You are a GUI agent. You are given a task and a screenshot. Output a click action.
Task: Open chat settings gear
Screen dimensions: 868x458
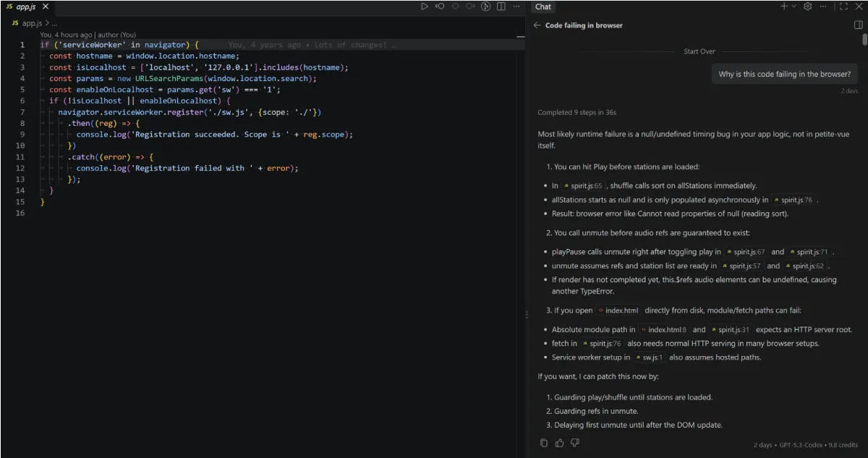pos(808,7)
